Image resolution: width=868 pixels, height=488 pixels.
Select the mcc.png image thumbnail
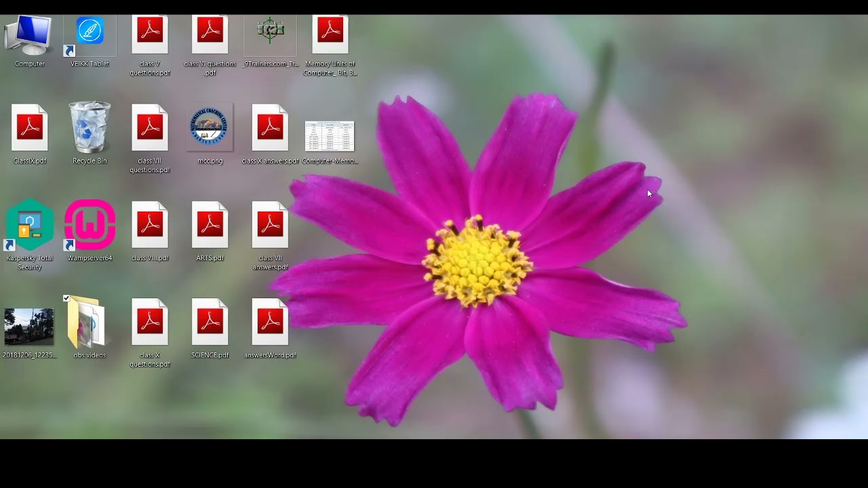[210, 127]
